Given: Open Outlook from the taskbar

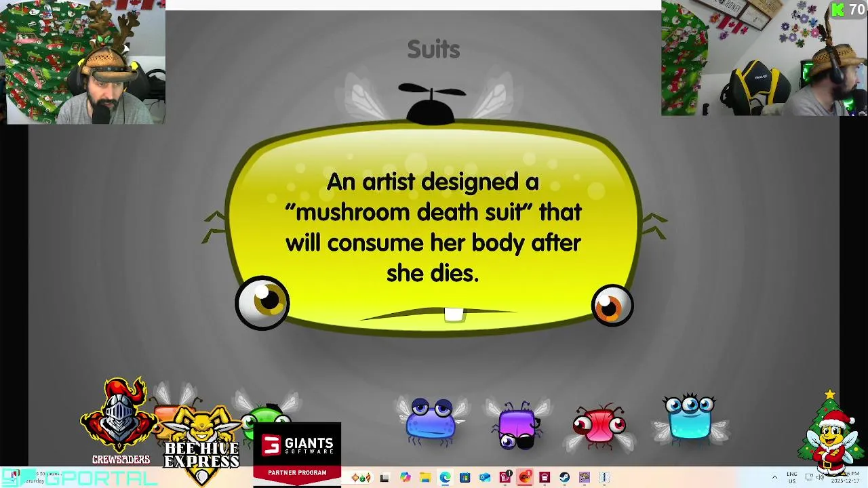Looking at the screenshot, I should (484, 478).
